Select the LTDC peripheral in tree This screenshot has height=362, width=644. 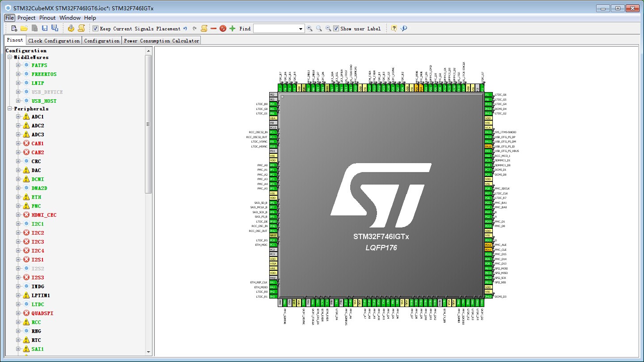[x=38, y=304]
